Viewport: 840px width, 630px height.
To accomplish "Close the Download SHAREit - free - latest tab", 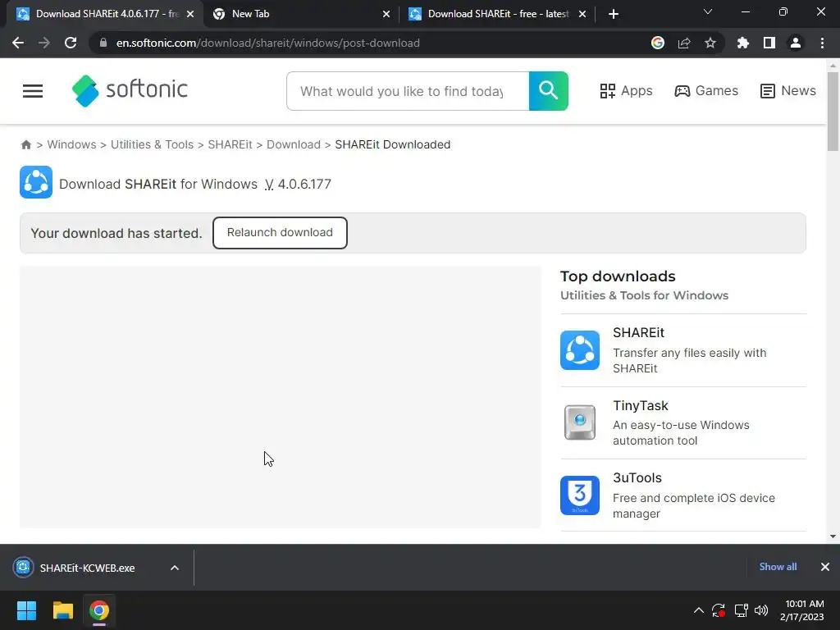I will click(x=582, y=14).
